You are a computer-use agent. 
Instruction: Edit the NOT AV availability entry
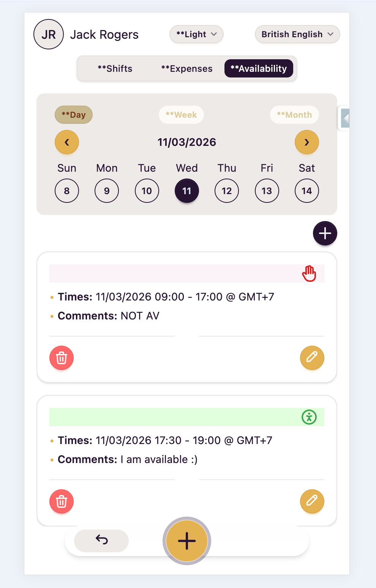coord(312,358)
